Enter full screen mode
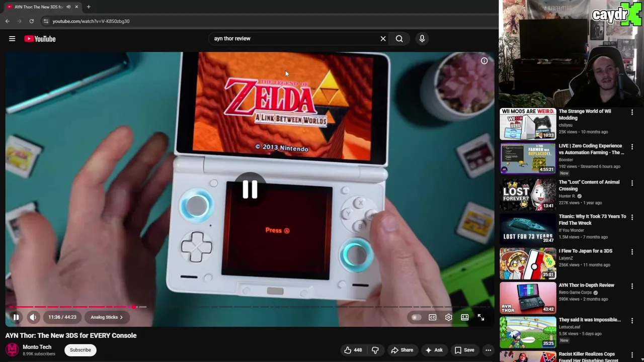 [481, 317]
